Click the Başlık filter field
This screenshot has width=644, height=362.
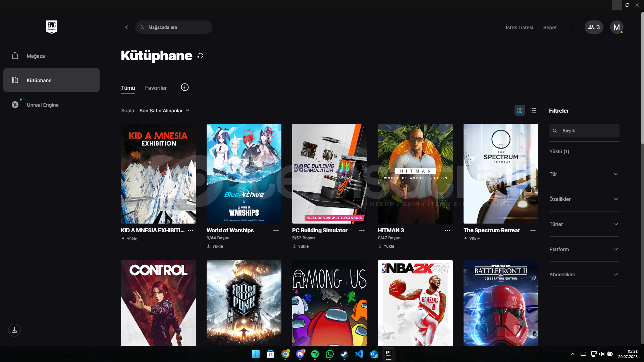point(584,131)
